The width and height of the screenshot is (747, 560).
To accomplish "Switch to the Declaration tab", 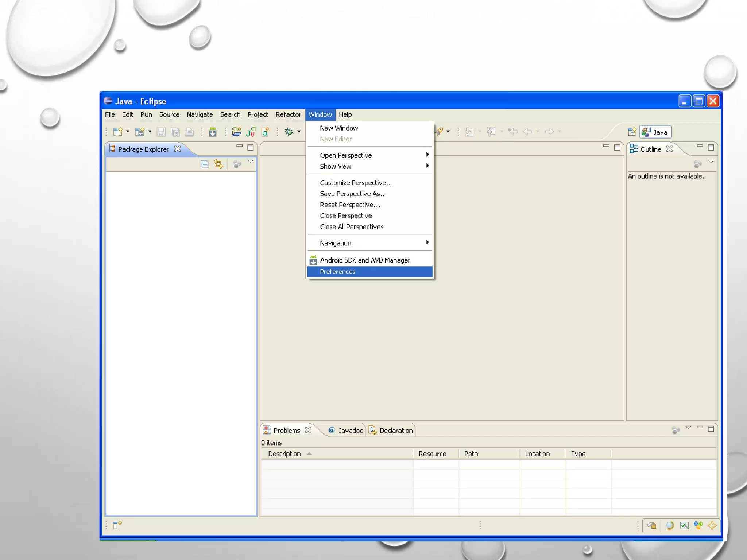I will pos(391,430).
